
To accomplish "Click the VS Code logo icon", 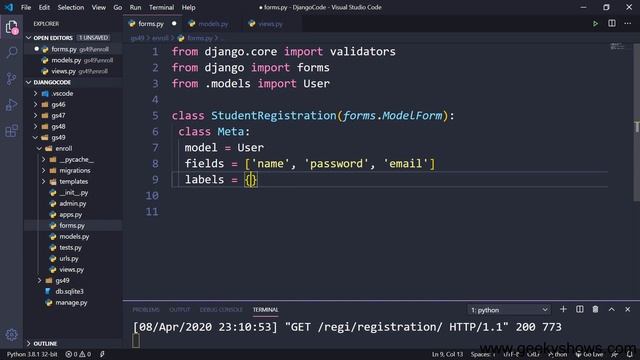I will click(x=9, y=7).
